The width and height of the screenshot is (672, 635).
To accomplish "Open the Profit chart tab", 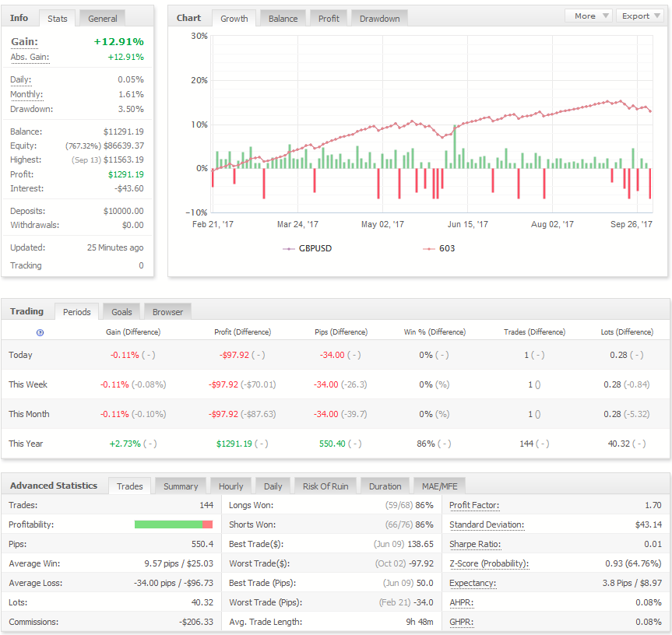I will (x=329, y=19).
